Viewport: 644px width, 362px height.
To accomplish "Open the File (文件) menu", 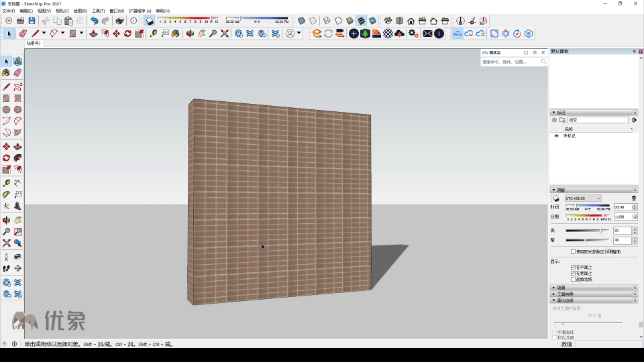I will click(8, 11).
